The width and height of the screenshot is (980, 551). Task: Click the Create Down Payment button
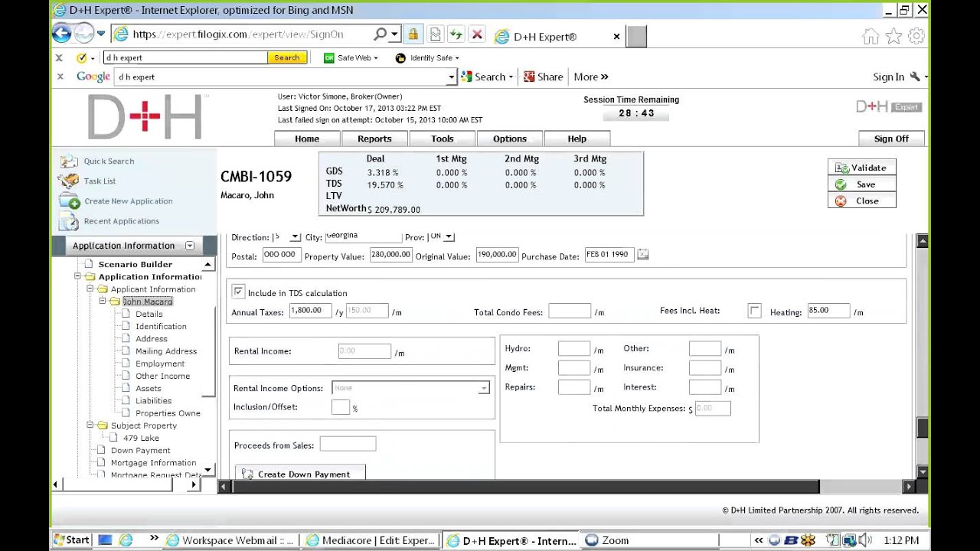[x=300, y=474]
